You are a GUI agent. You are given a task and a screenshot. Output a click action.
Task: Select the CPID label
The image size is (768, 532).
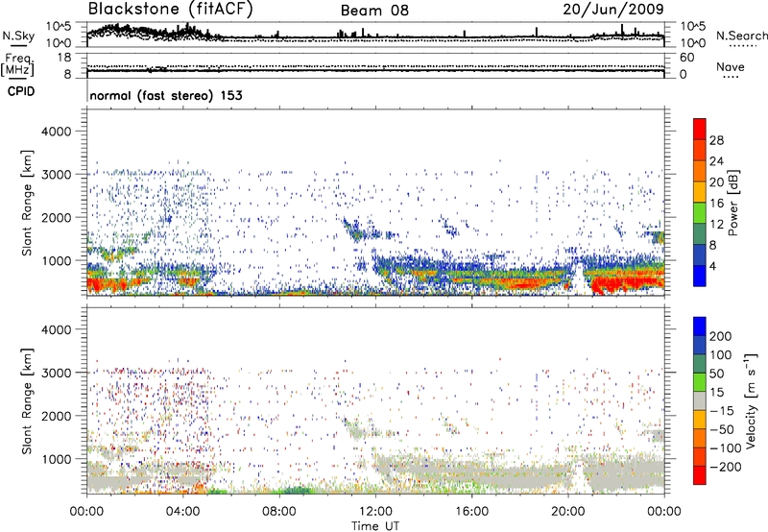tap(21, 91)
